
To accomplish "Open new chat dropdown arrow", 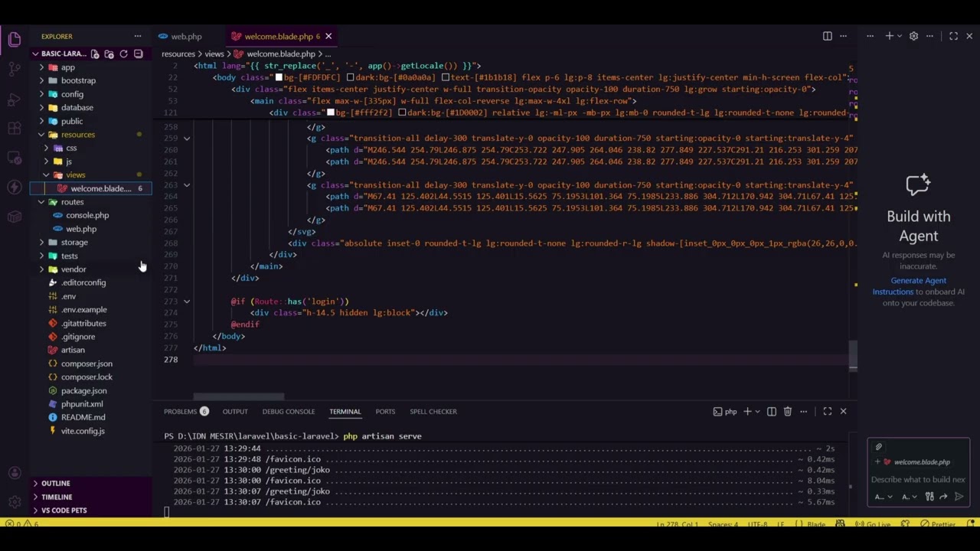I will coord(900,36).
